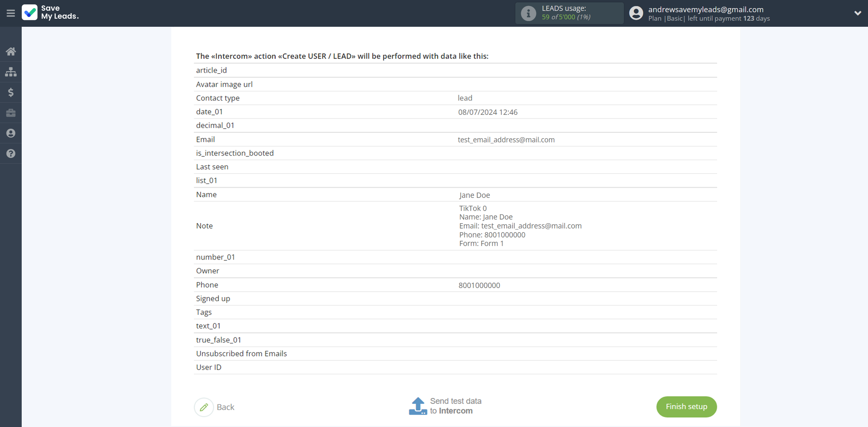This screenshot has height=427, width=868.
Task: Click the Save My Leads logo
Action: [50, 13]
